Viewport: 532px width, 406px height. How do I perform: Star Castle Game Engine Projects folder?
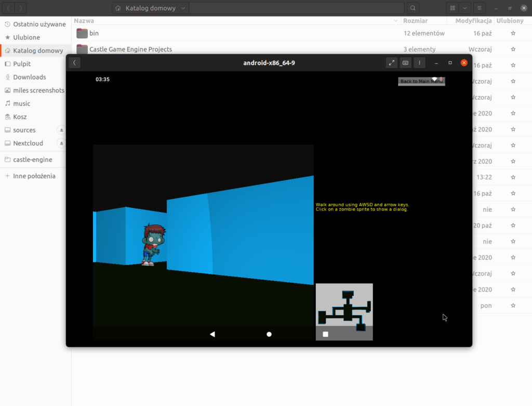(513, 49)
